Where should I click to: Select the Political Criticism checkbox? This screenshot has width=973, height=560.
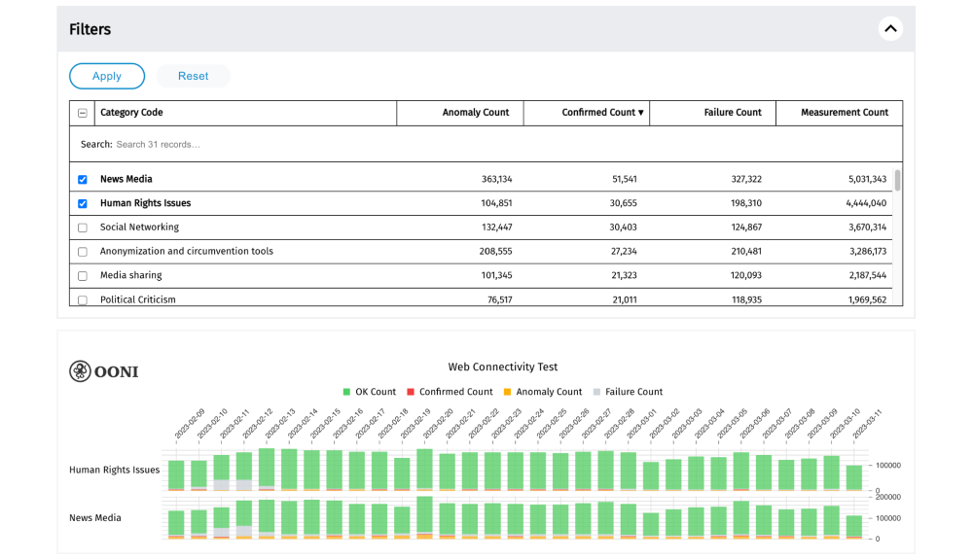tap(83, 300)
